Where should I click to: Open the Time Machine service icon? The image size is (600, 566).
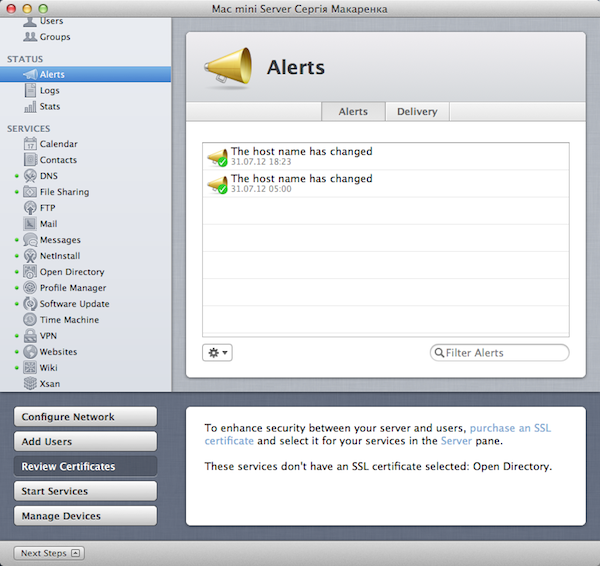(x=30, y=320)
